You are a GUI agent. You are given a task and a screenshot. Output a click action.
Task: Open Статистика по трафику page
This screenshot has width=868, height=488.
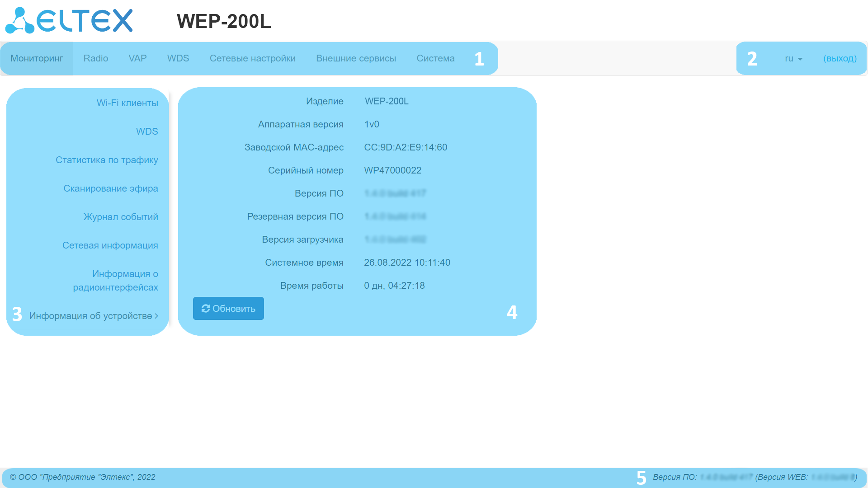pyautogui.click(x=107, y=160)
